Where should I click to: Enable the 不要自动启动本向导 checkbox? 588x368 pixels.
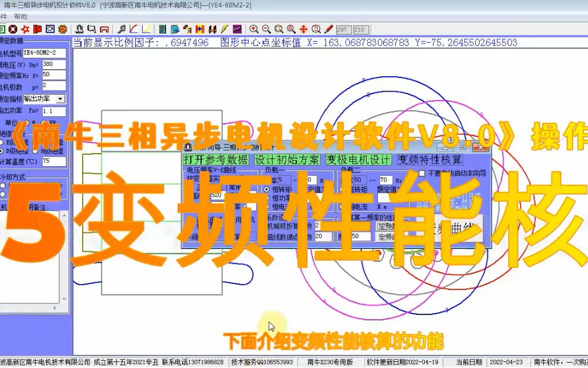click(421, 173)
